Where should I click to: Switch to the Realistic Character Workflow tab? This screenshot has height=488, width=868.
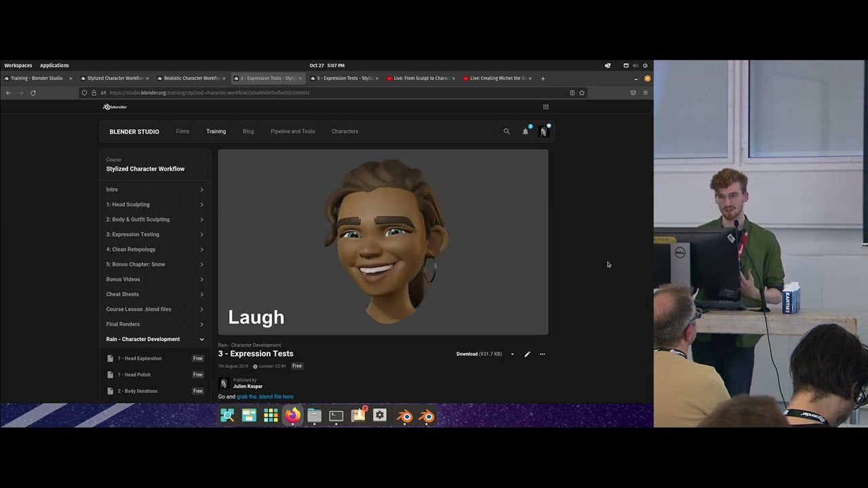[193, 78]
